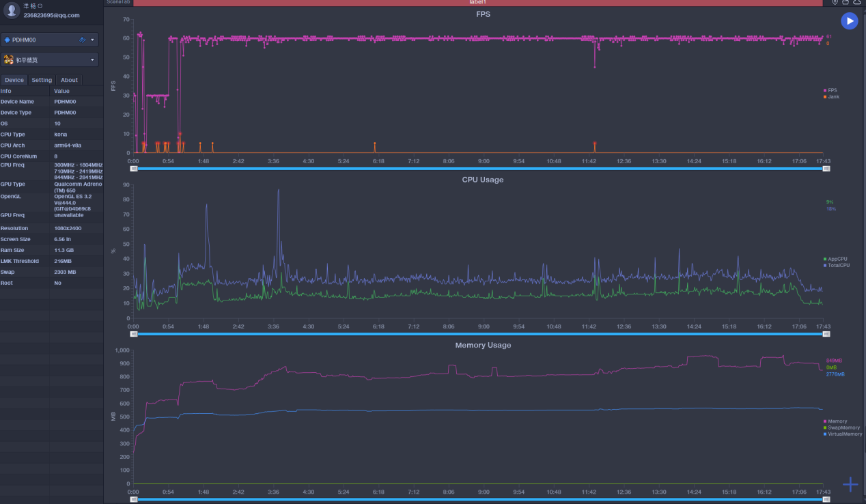Image resolution: width=866 pixels, height=504 pixels.
Task: Select the SceneTab tab
Action: [x=118, y=2]
